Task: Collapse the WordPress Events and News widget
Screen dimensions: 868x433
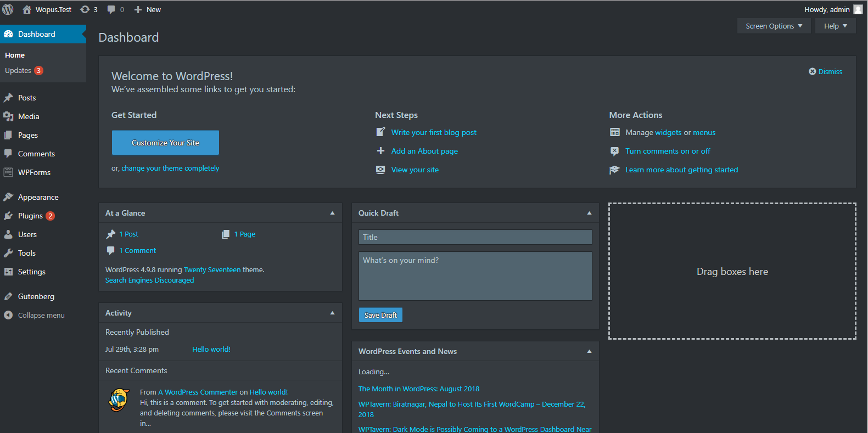Action: tap(589, 351)
